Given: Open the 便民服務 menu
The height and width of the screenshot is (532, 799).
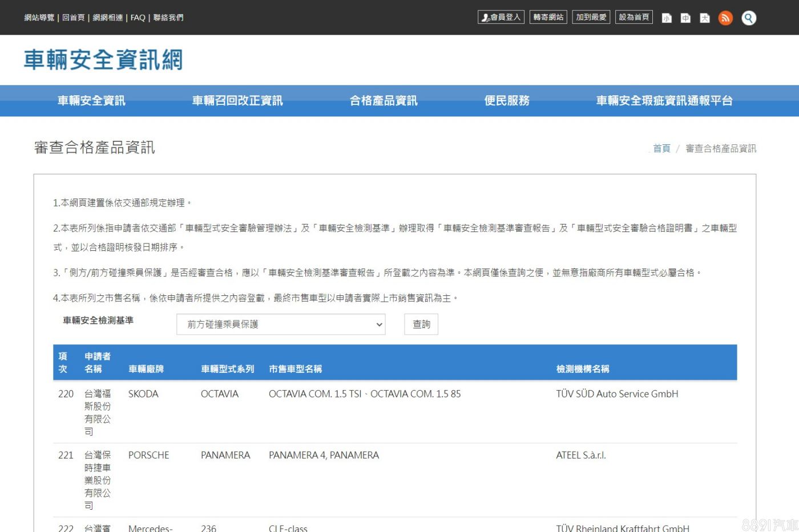Looking at the screenshot, I should click(x=507, y=100).
